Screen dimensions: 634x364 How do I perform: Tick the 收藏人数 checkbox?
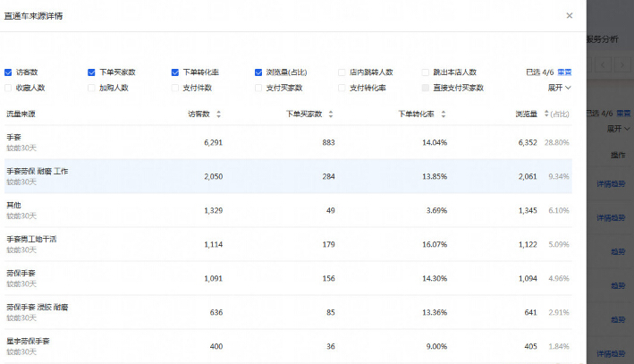(9, 88)
